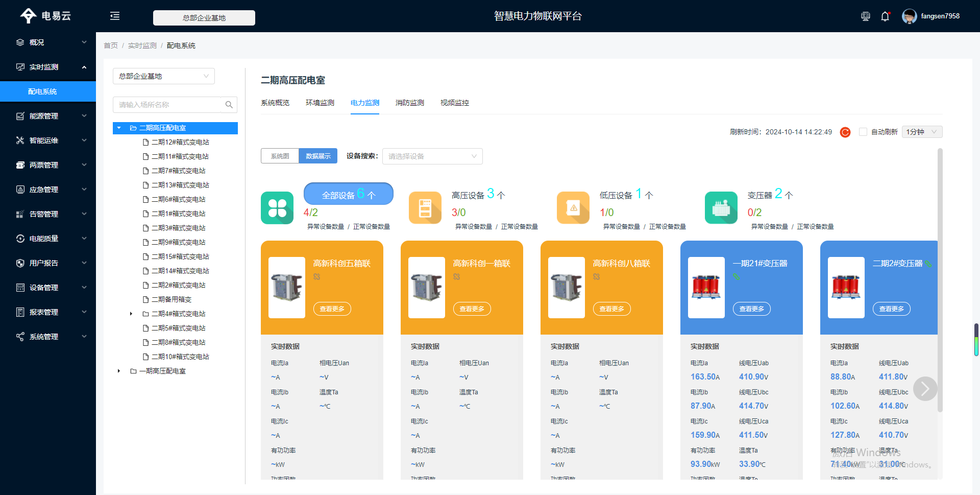The image size is (980, 495).
Task: Click the green all-devices icon
Action: [x=277, y=208]
